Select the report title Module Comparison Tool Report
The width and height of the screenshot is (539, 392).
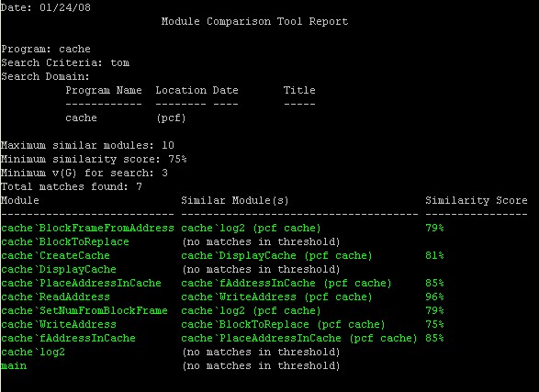[254, 21]
